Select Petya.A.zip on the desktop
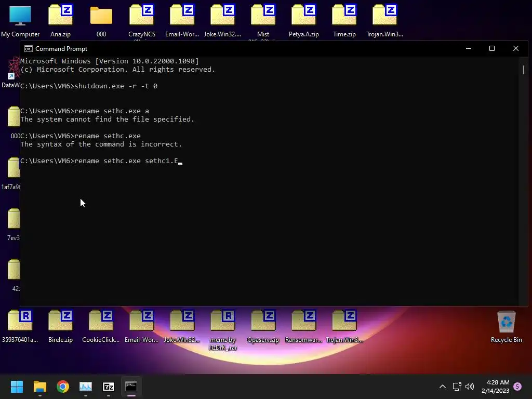This screenshot has width=532, height=399. point(303,21)
